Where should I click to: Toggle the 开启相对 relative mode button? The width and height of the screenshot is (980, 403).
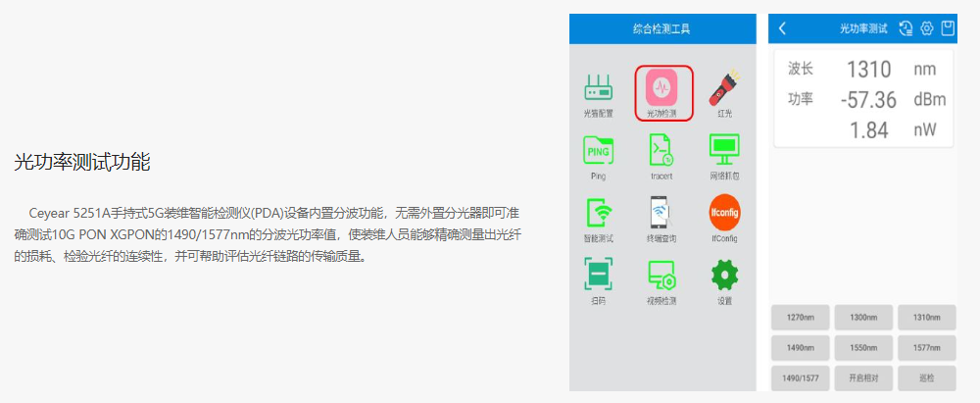(863, 378)
